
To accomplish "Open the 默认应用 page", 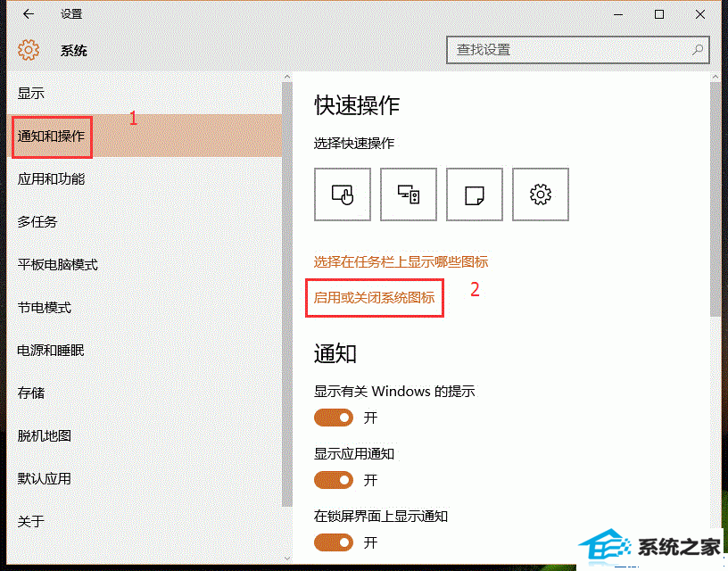I will (45, 479).
